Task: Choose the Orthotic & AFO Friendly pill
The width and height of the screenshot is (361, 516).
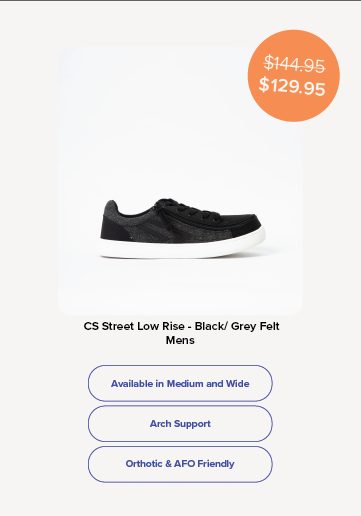Action: pos(180,464)
